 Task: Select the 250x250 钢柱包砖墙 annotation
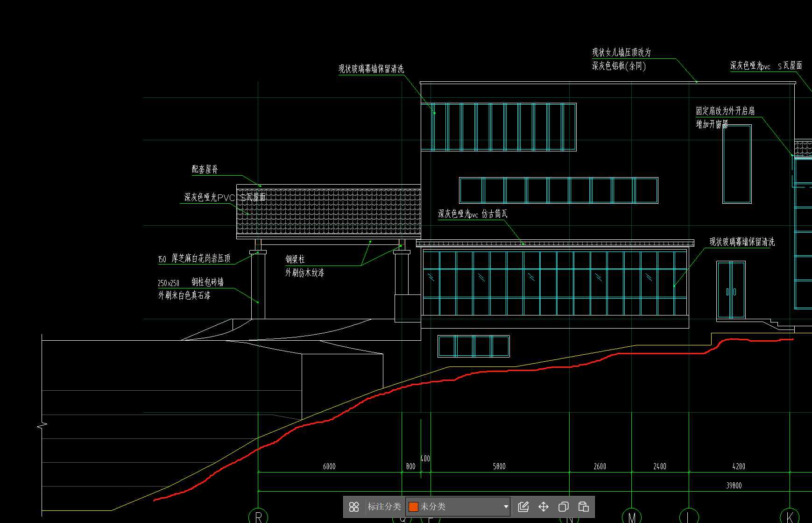point(191,282)
